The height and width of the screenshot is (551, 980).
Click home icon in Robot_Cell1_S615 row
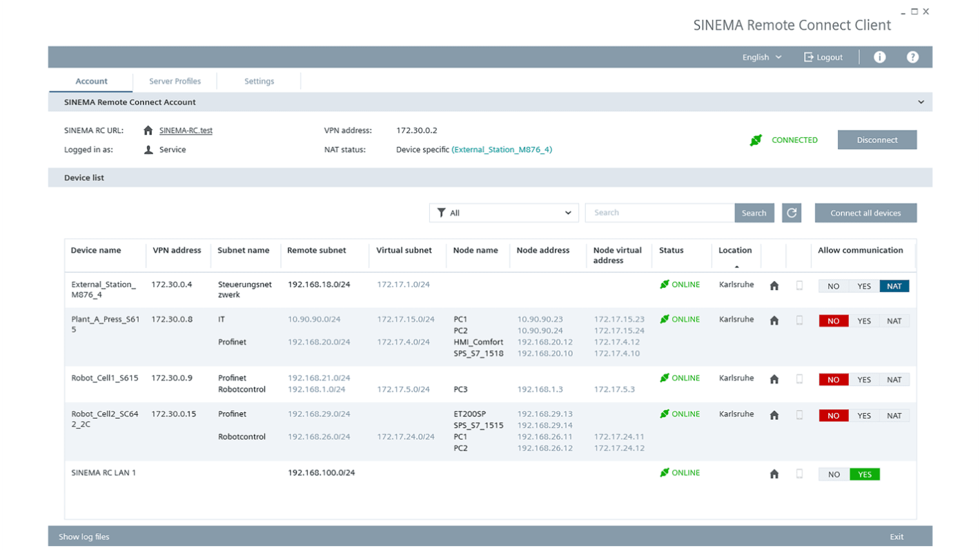[774, 379]
